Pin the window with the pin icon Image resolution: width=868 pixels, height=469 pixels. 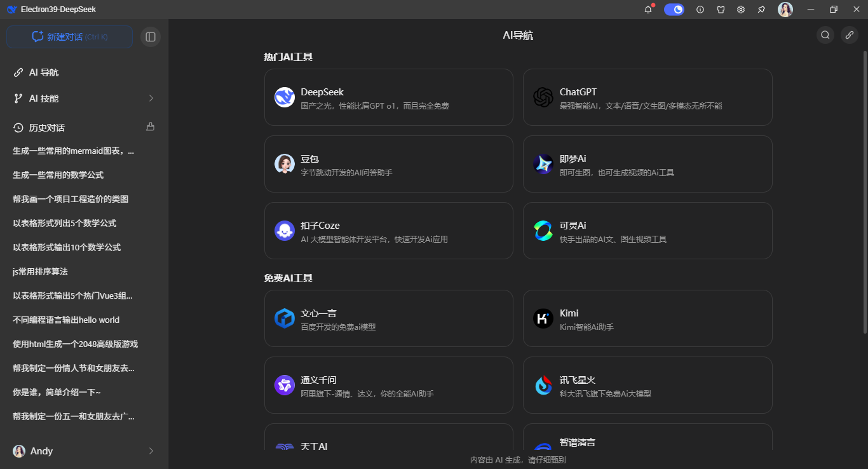pos(761,9)
